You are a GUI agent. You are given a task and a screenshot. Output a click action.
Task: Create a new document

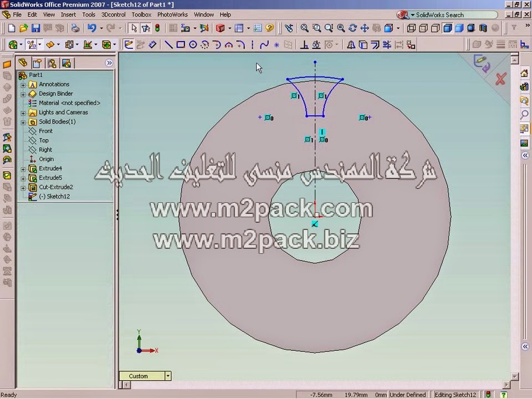point(12,28)
